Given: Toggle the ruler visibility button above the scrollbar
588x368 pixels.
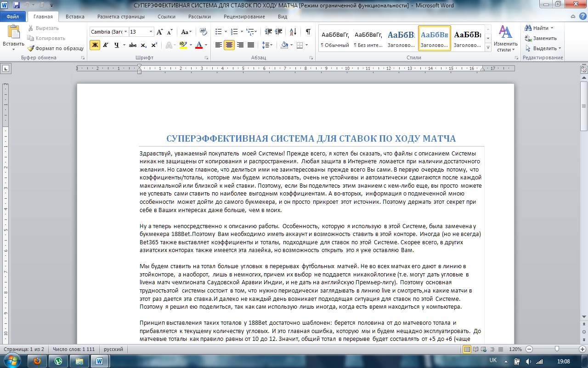Looking at the screenshot, I should click(584, 69).
